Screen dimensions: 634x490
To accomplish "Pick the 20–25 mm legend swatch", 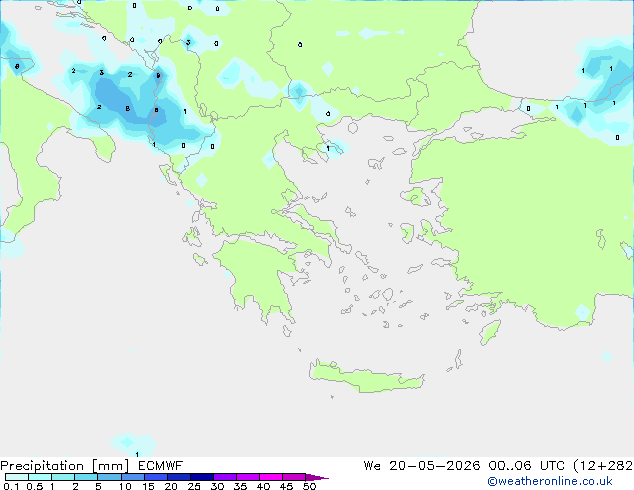I will coord(179,477).
